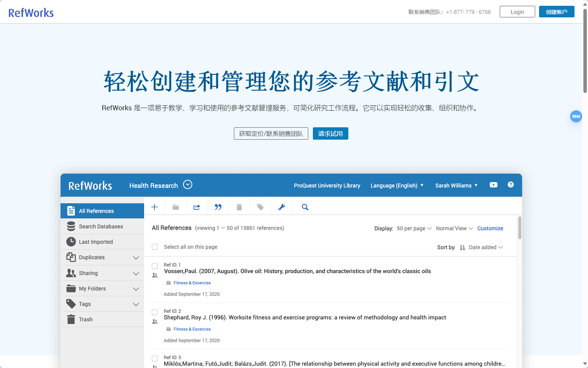The image size is (588, 368).
Task: Click the Share export arrow toolbar icon
Action: pyautogui.click(x=197, y=207)
